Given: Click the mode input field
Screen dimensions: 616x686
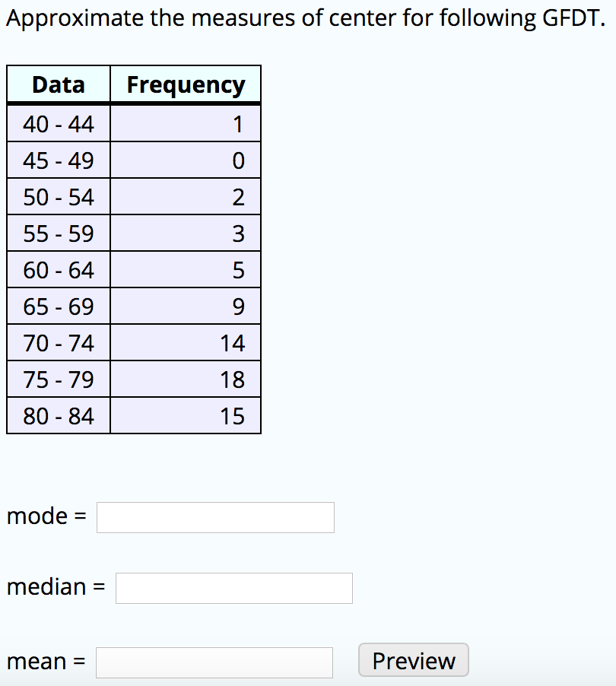Looking at the screenshot, I should click(x=215, y=517).
